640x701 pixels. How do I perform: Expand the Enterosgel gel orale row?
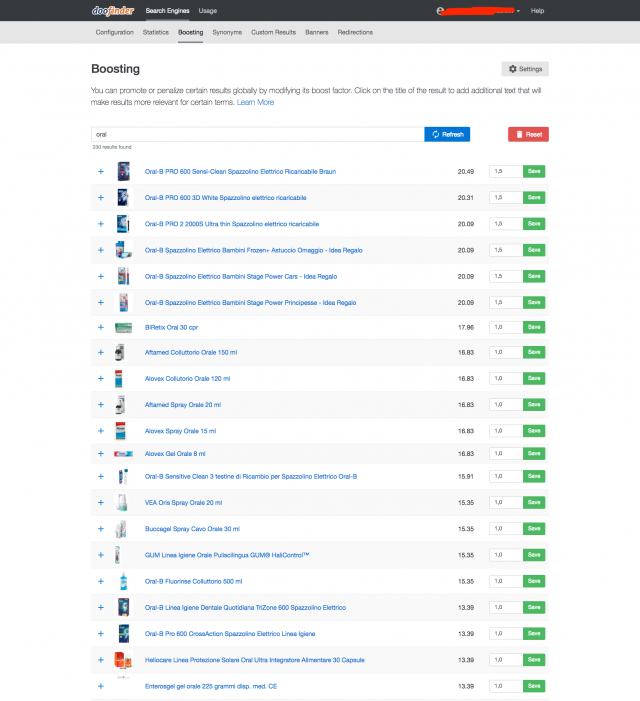(x=101, y=686)
